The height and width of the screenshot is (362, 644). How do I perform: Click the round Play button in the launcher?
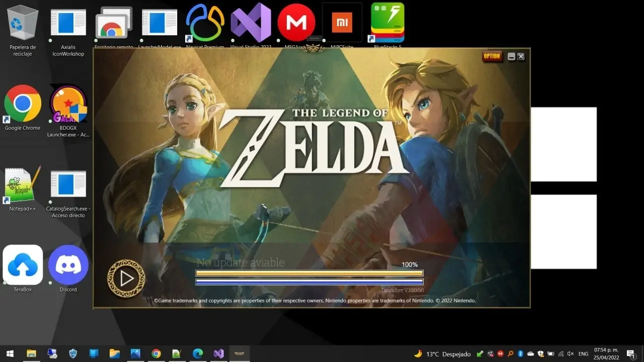coord(126,279)
